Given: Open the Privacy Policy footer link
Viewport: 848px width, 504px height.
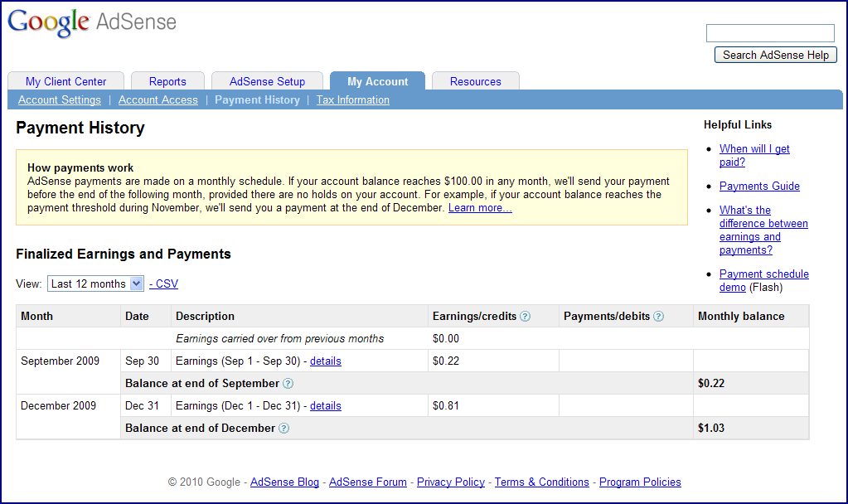Looking at the screenshot, I should [450, 482].
